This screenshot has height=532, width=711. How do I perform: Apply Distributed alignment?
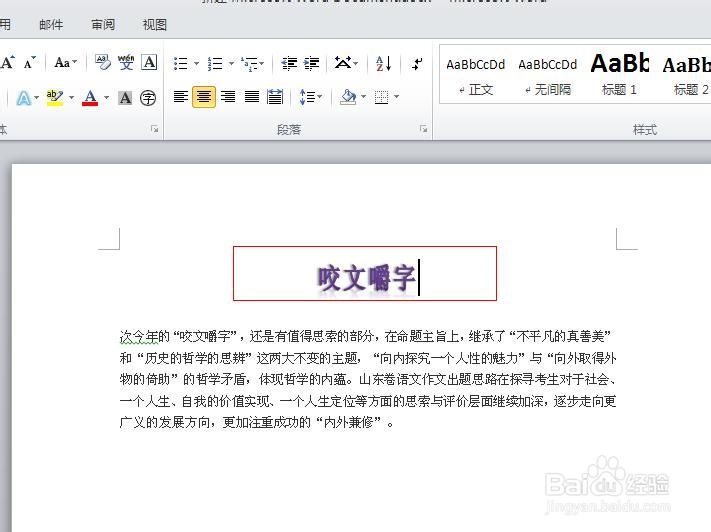pos(275,97)
